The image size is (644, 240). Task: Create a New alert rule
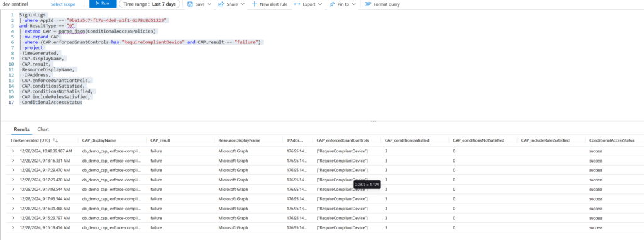pyautogui.click(x=269, y=4)
